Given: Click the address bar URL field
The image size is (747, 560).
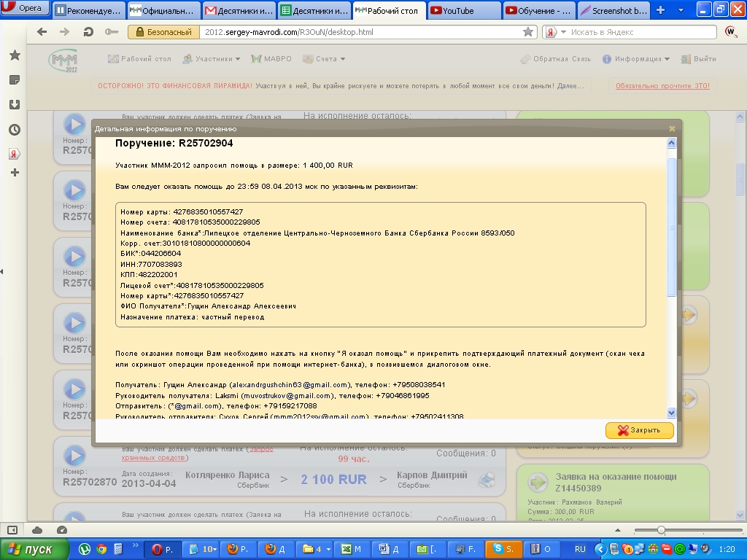Looking at the screenshot, I should 361,32.
